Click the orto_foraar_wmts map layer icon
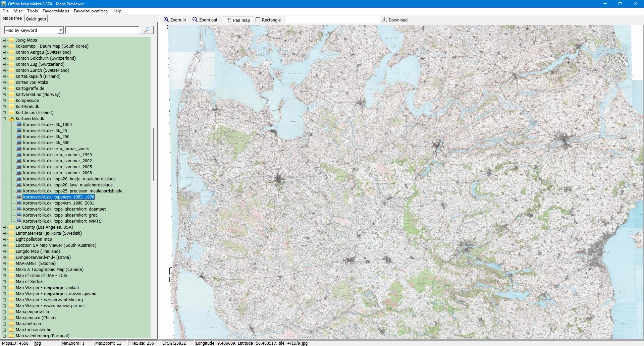 tap(19, 149)
